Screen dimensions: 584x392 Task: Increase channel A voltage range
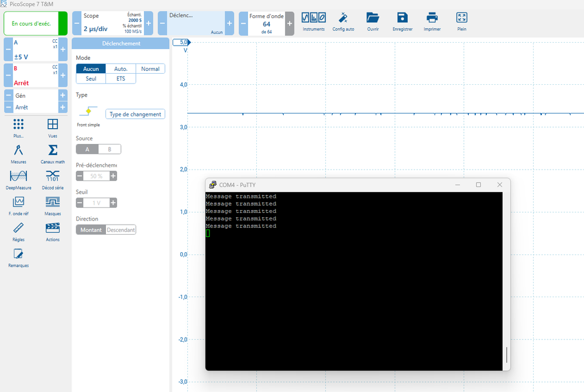click(63, 50)
